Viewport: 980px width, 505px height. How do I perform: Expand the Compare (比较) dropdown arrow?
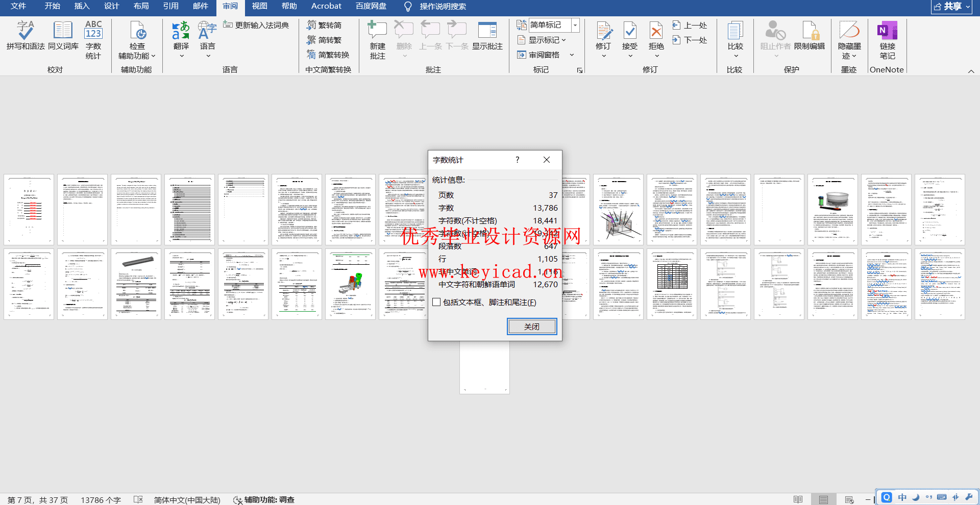tap(736, 56)
